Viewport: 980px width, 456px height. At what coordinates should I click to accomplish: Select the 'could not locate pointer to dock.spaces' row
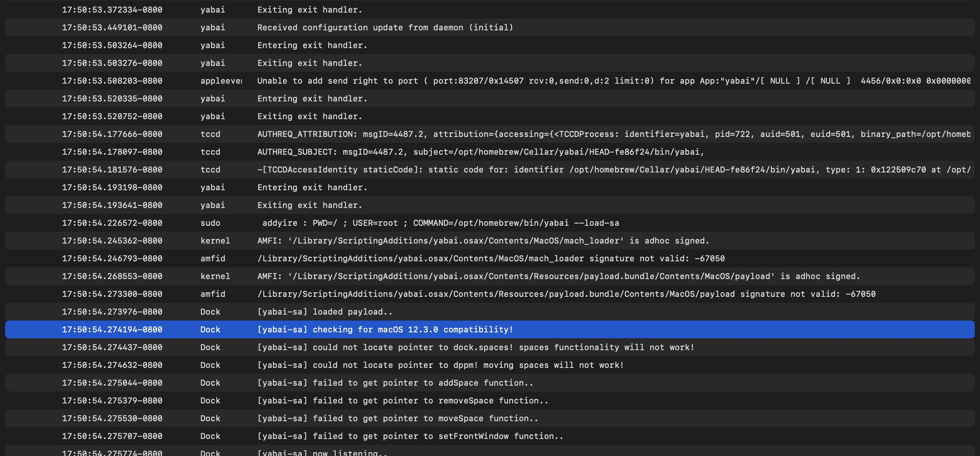click(x=476, y=347)
